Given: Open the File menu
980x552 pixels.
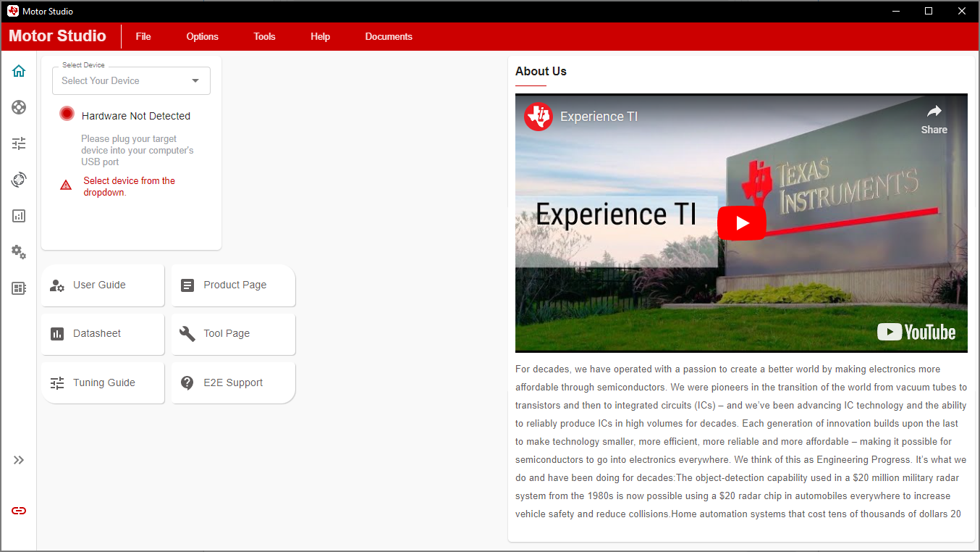Looking at the screenshot, I should click(x=143, y=36).
